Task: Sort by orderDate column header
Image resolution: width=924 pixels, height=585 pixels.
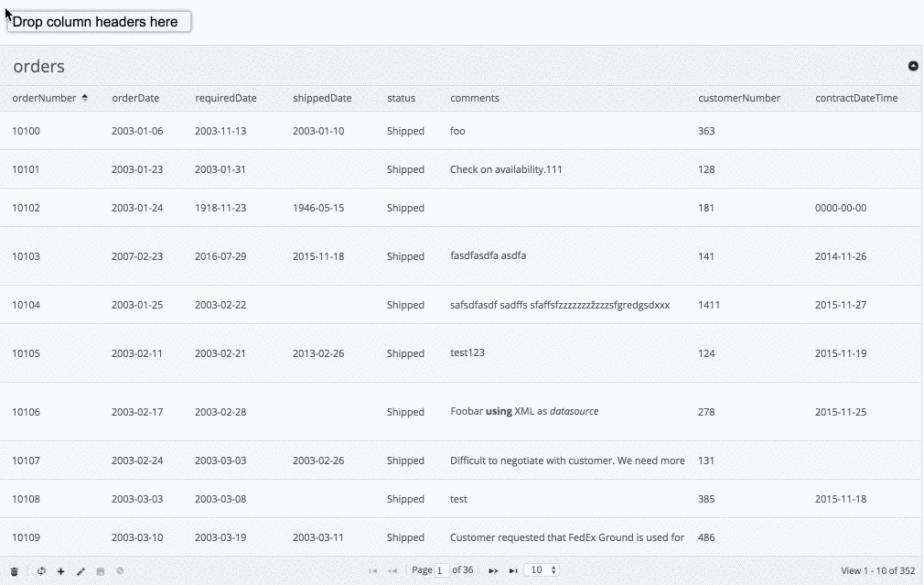Action: click(x=135, y=98)
